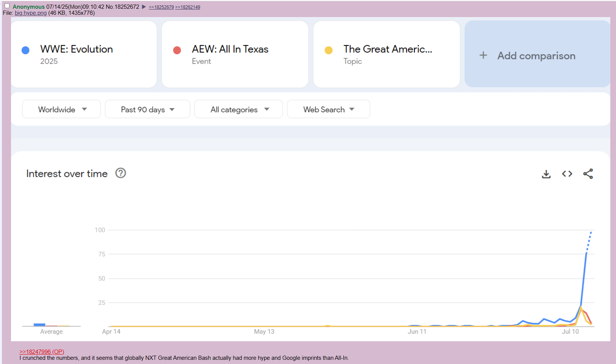616x364 pixels.
Task: Open the Web Search type dropdown
Action: coord(328,109)
